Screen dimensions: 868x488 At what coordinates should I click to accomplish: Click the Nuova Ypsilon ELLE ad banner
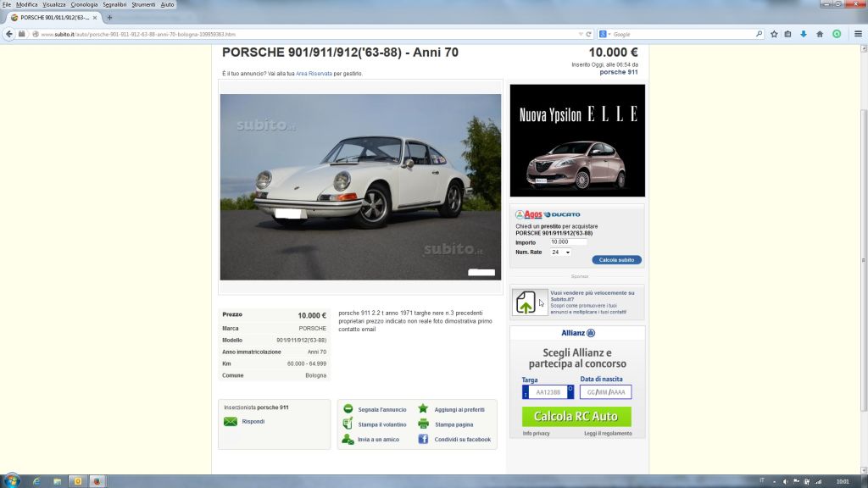tap(577, 141)
